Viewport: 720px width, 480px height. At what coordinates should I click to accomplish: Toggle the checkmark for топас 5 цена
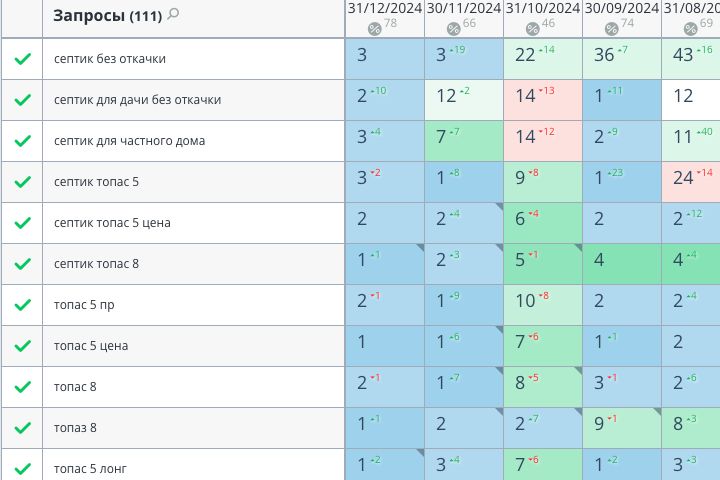[22, 346]
